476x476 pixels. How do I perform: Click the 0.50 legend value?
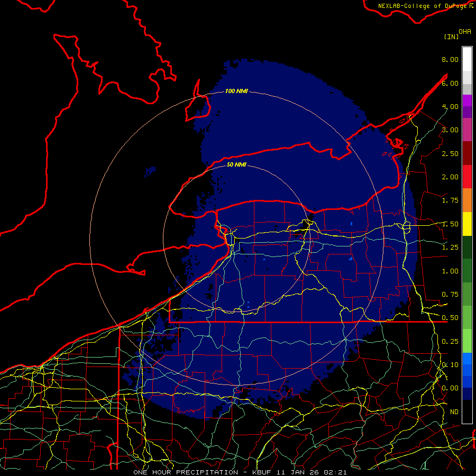pyautogui.click(x=450, y=318)
